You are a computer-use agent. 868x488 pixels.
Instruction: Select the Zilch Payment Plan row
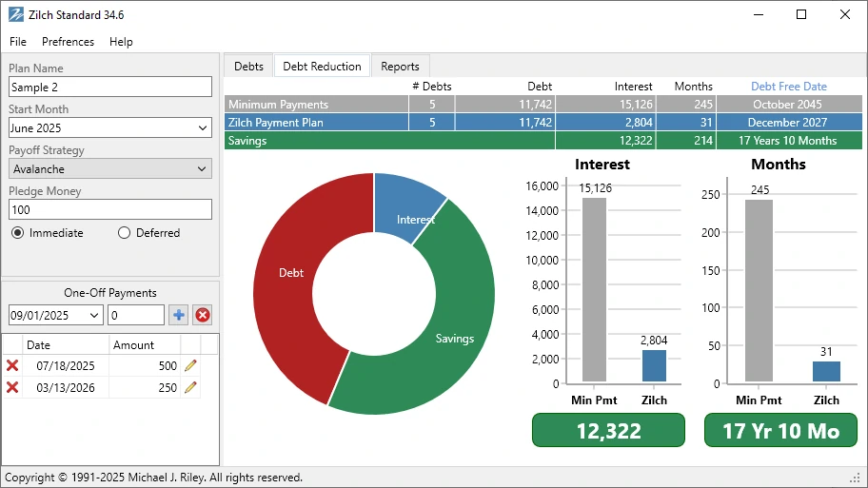pyautogui.click(x=543, y=123)
